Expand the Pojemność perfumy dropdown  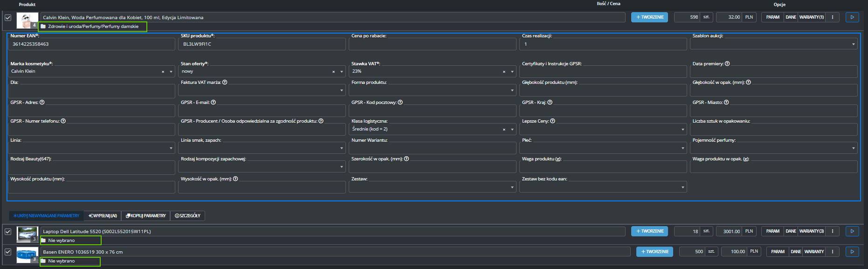coord(853,148)
